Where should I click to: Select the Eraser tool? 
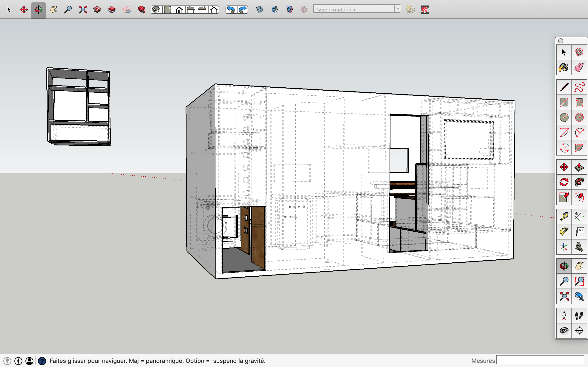pos(579,67)
